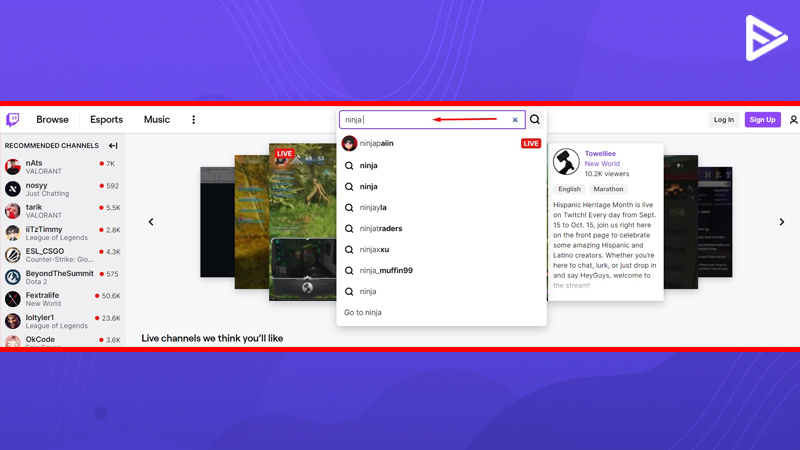Select the nosyy channel name
800x450 pixels.
pyautogui.click(x=36, y=185)
